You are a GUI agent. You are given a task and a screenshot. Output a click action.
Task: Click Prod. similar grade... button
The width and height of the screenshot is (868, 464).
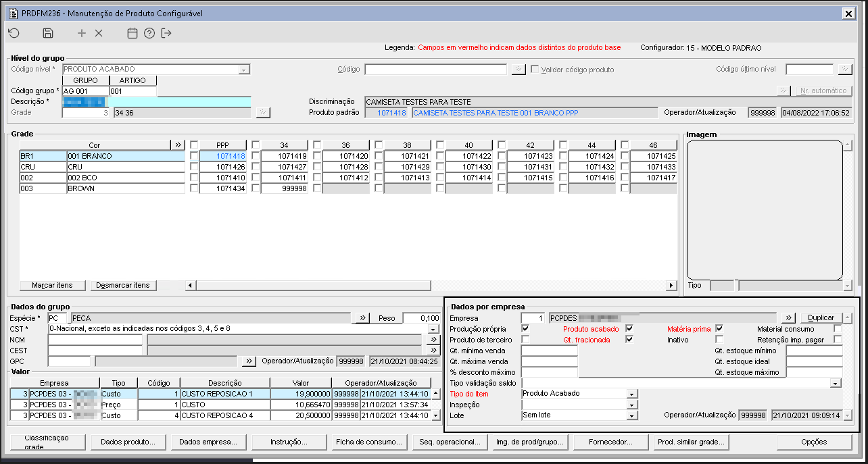point(691,442)
